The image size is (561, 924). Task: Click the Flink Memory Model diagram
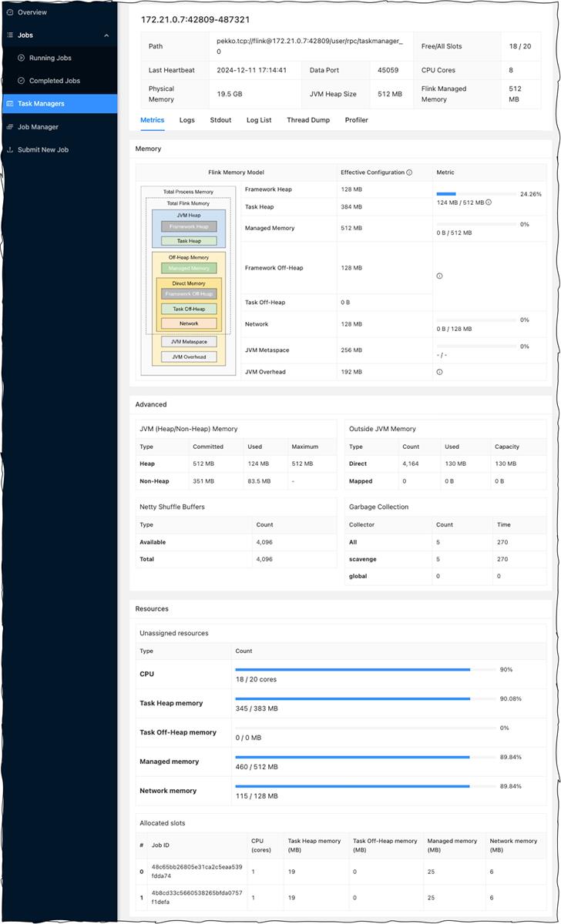click(x=190, y=276)
